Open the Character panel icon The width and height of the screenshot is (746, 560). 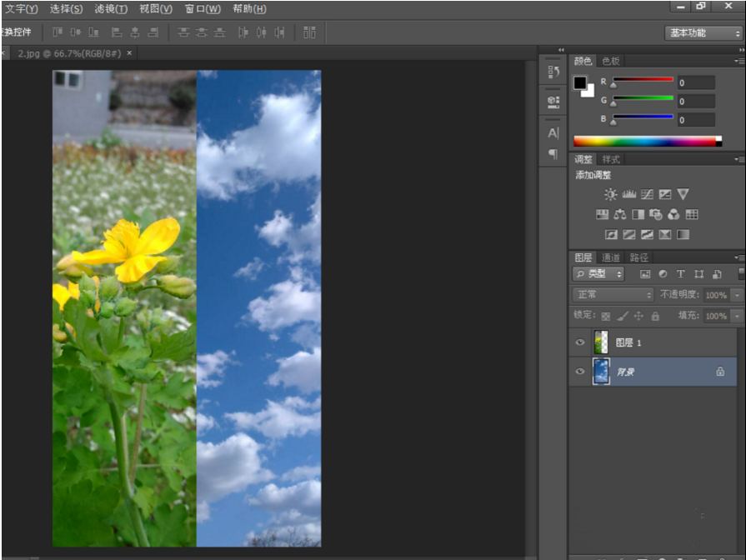553,133
